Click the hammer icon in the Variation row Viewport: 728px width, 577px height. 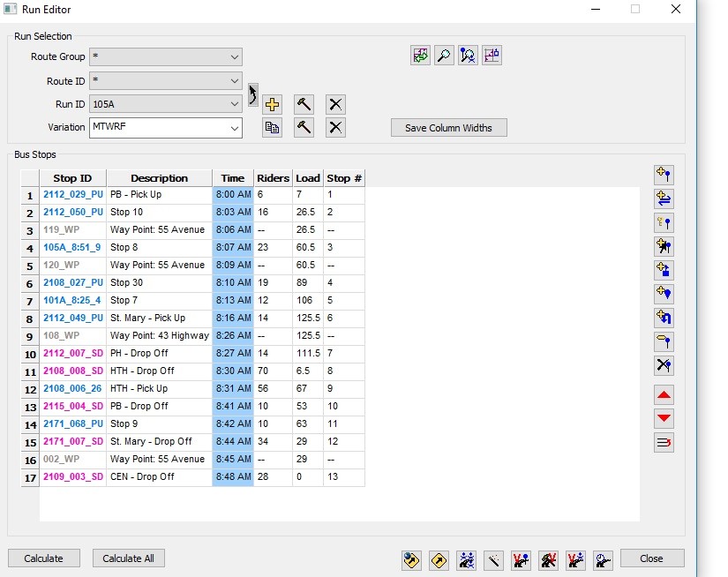[304, 128]
